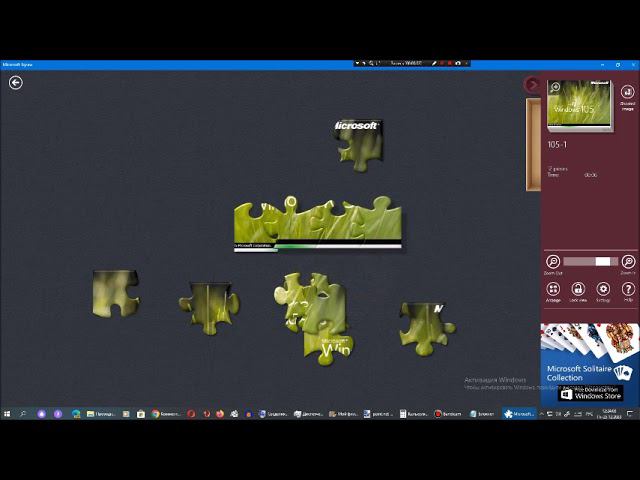This screenshot has width=640, height=480.
Task: Click the Microsoft Jigsaw taskbar button
Action: (519, 414)
